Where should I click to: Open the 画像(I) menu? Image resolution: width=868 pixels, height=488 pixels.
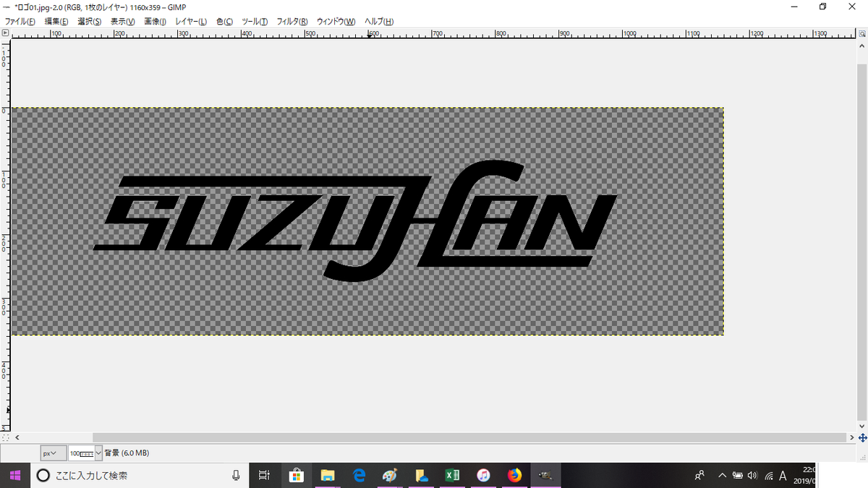coord(155,22)
